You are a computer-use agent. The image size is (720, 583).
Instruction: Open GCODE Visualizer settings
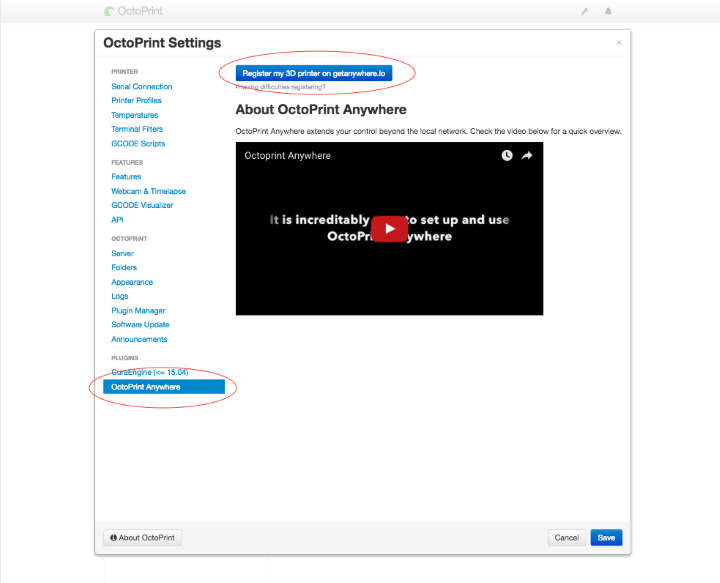click(142, 205)
